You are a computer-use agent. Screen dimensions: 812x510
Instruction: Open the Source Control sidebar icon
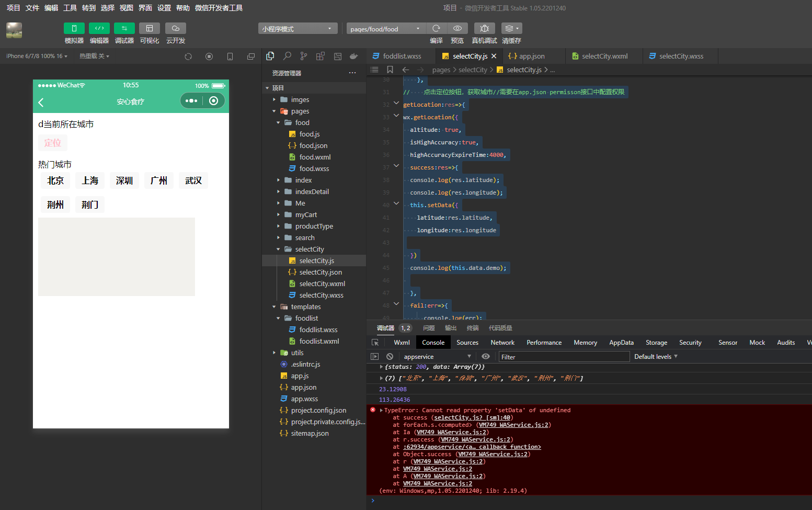tap(304, 56)
